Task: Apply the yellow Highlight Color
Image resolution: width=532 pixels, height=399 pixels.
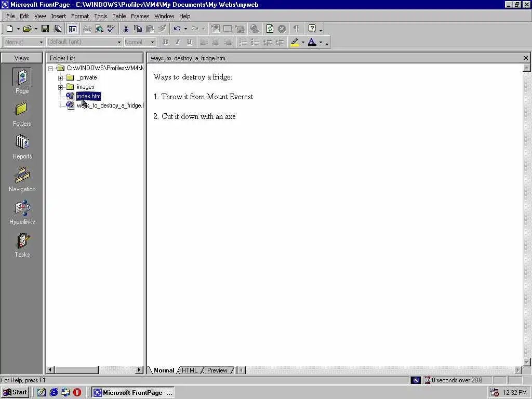Action: click(295, 42)
